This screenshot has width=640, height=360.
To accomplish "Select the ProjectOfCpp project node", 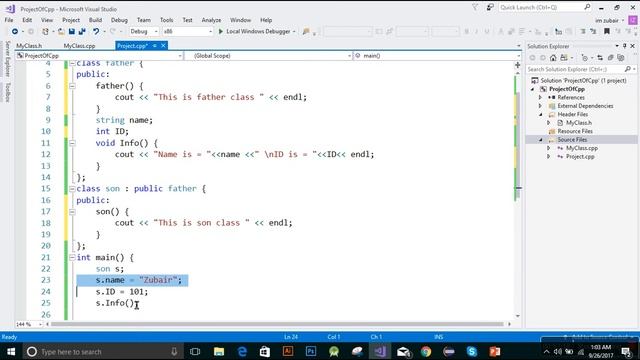I will (x=567, y=89).
